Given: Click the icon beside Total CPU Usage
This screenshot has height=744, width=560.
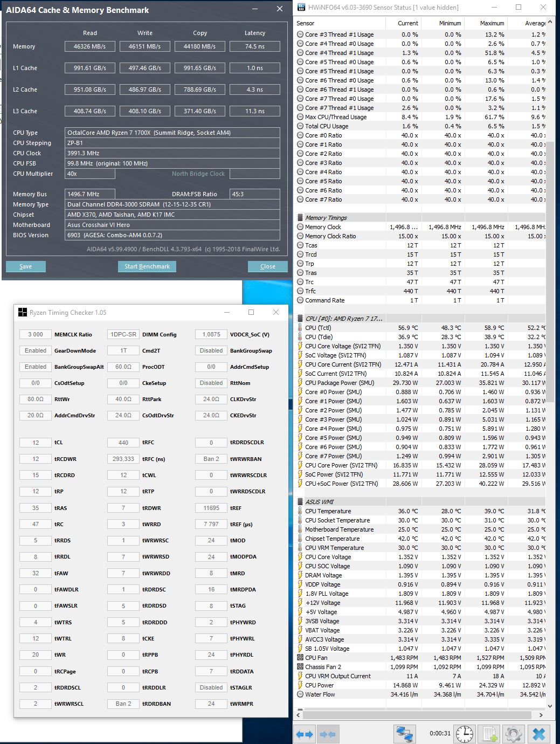Looking at the screenshot, I should [300, 126].
